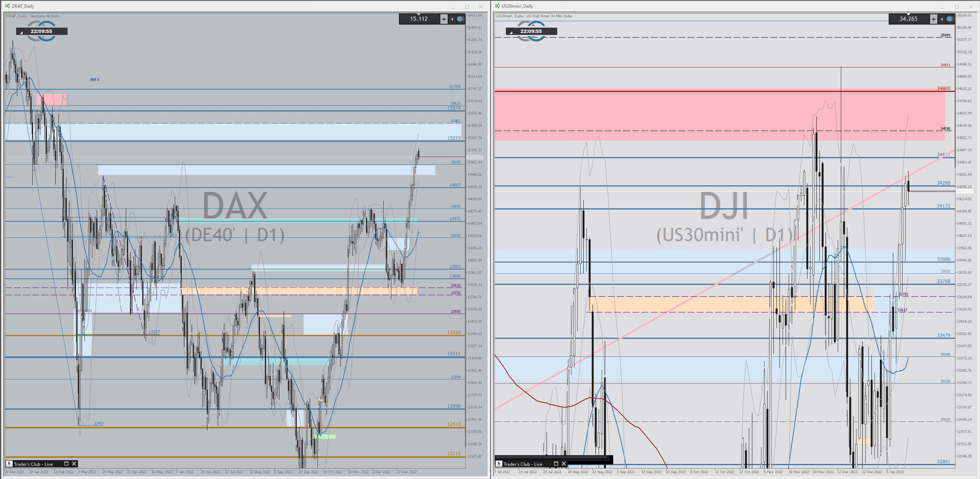This screenshot has width=980, height=479.
Task: Open dropdown triangle above 15.112 price display
Action: click(419, 14)
